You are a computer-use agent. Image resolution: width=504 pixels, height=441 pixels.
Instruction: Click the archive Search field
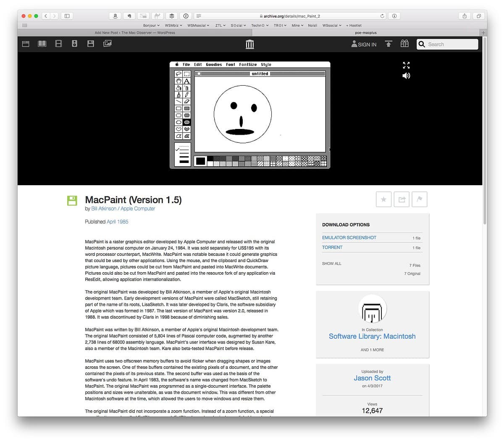pyautogui.click(x=447, y=44)
